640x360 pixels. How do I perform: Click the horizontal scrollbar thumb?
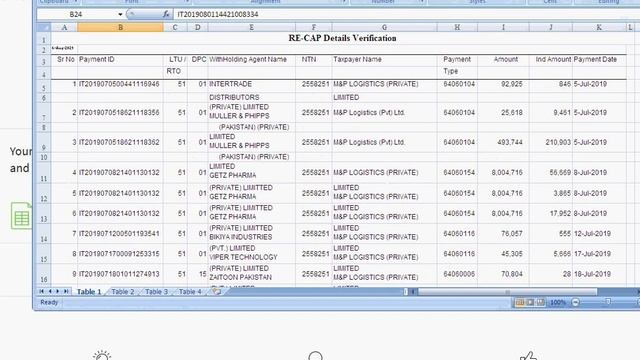[x=507, y=291]
